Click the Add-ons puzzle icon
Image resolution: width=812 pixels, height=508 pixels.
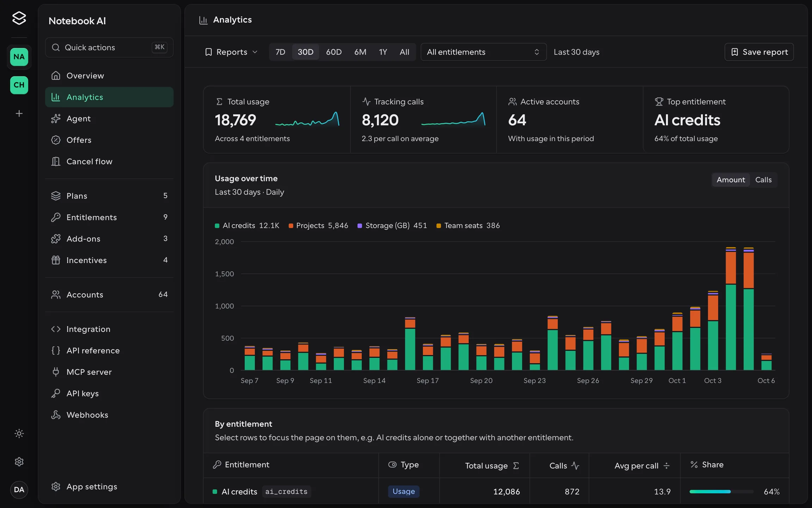point(56,239)
